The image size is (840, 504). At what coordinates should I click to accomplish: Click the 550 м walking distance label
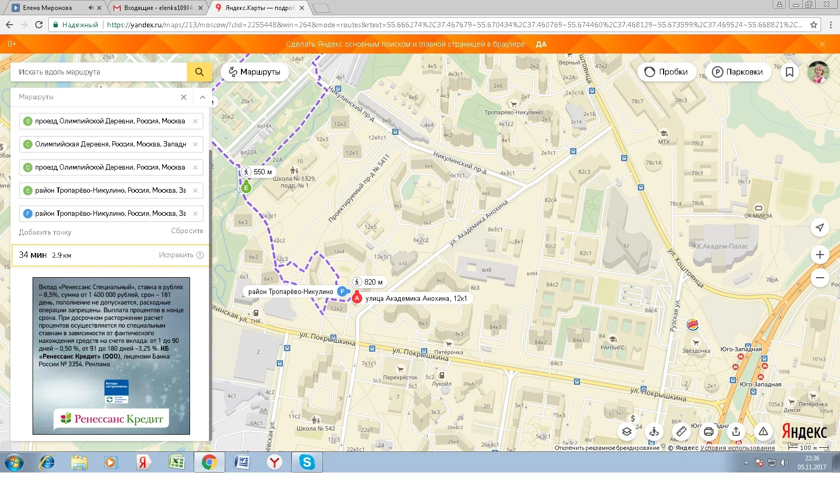tap(258, 172)
